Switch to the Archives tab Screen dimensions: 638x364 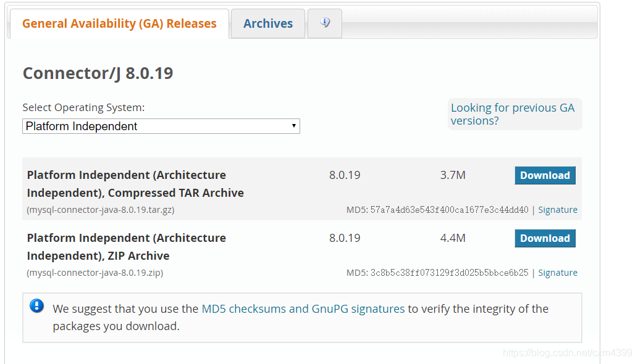point(268,24)
